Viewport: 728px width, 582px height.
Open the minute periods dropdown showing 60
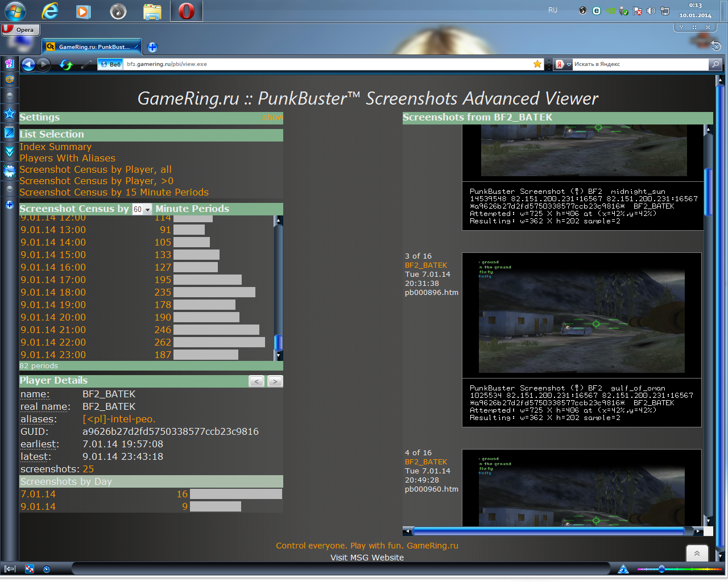coord(142,209)
